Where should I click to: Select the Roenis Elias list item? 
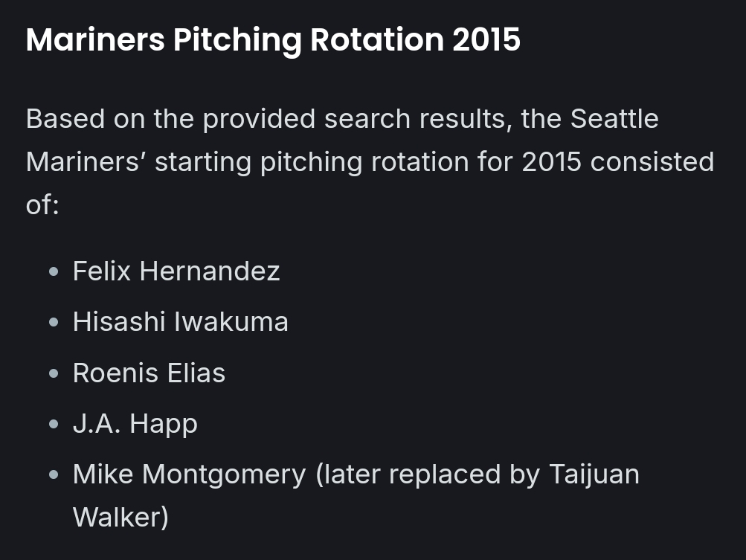(149, 373)
